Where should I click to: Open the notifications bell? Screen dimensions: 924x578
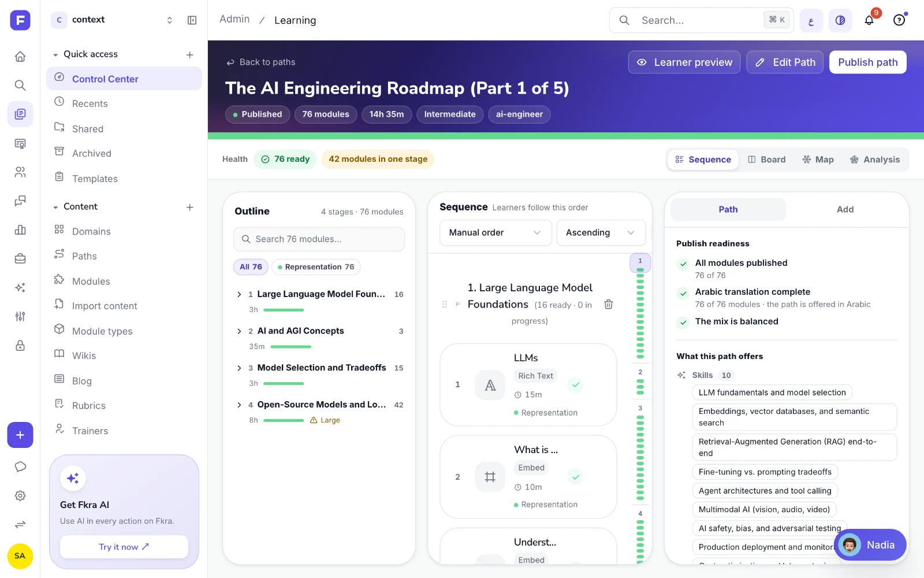point(869,20)
